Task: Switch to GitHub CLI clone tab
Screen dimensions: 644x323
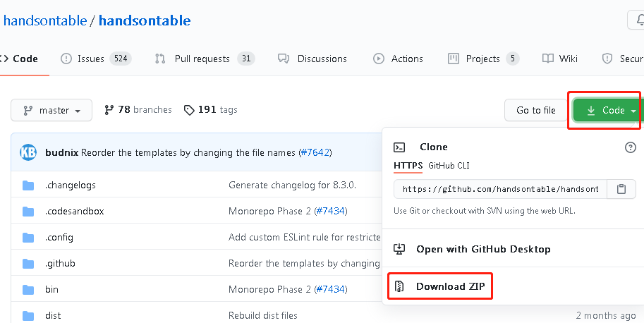Action: (x=449, y=166)
